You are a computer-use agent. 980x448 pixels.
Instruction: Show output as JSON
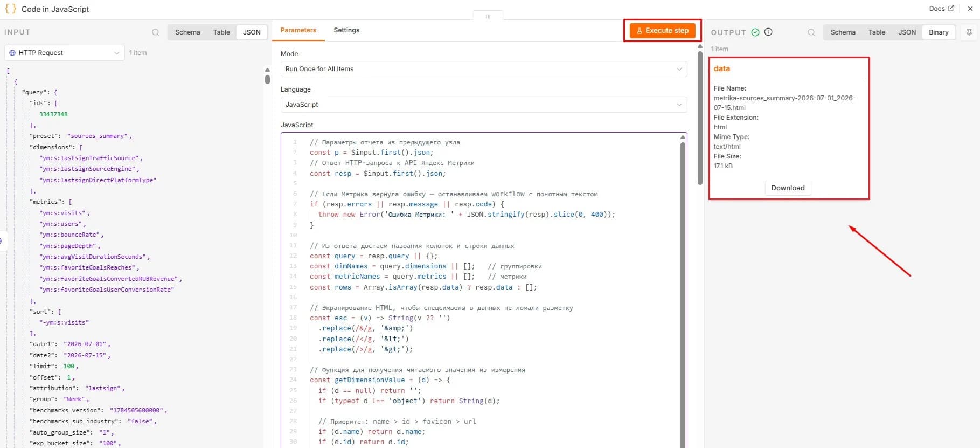[x=907, y=32]
